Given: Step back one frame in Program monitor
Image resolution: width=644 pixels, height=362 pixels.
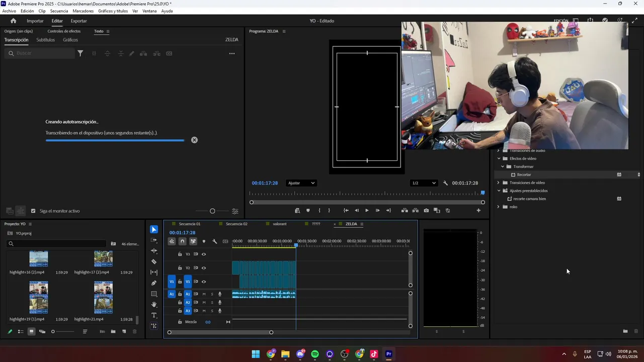Looking at the screenshot, I should coord(357,211).
